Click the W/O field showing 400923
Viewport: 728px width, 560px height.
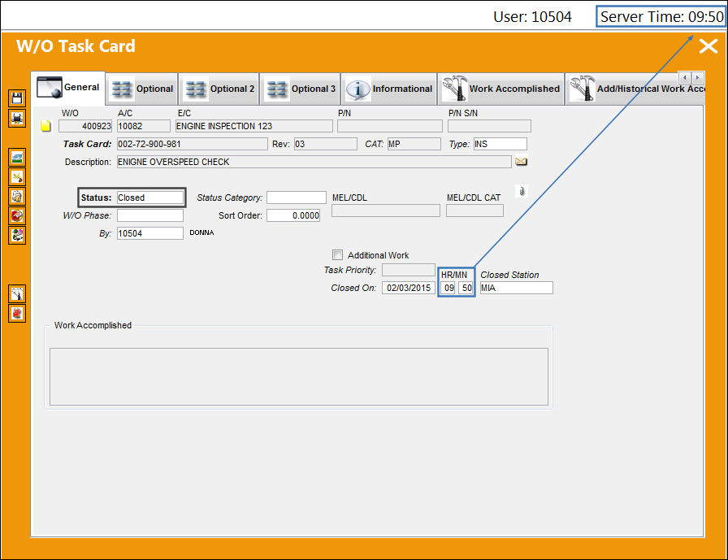pos(85,126)
